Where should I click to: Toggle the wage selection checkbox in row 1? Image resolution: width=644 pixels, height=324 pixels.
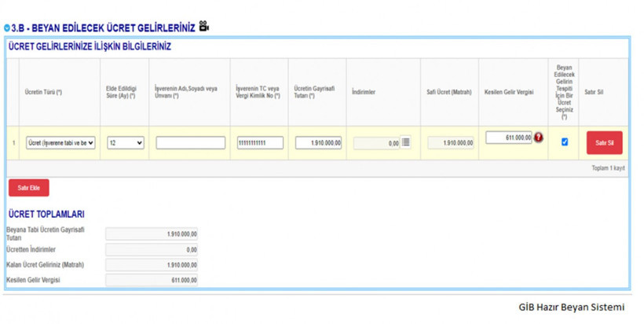click(x=564, y=142)
